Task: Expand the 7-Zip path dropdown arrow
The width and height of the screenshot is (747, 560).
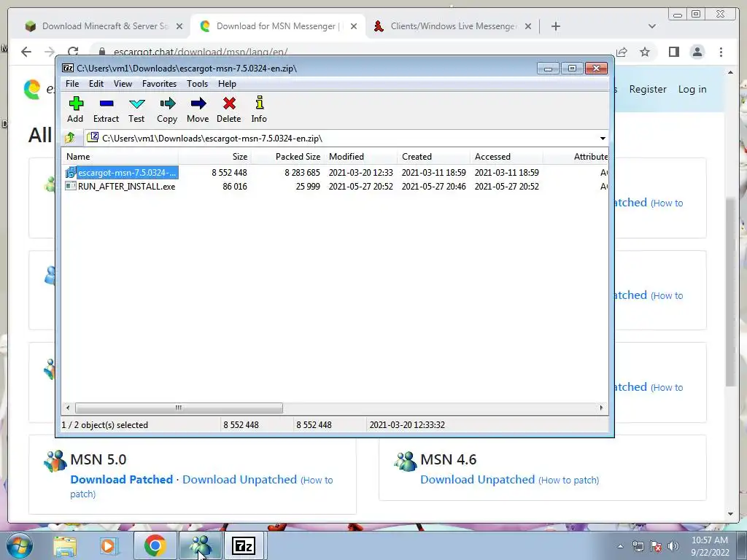Action: pos(603,138)
